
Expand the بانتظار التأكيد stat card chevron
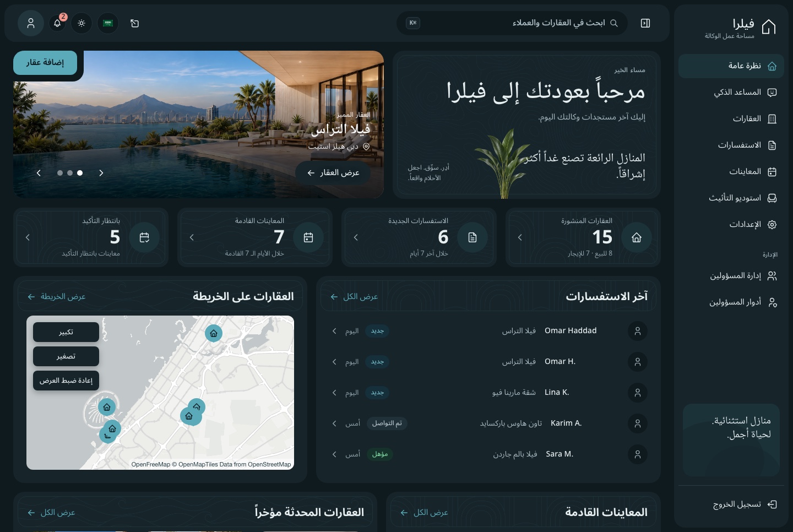coord(28,237)
